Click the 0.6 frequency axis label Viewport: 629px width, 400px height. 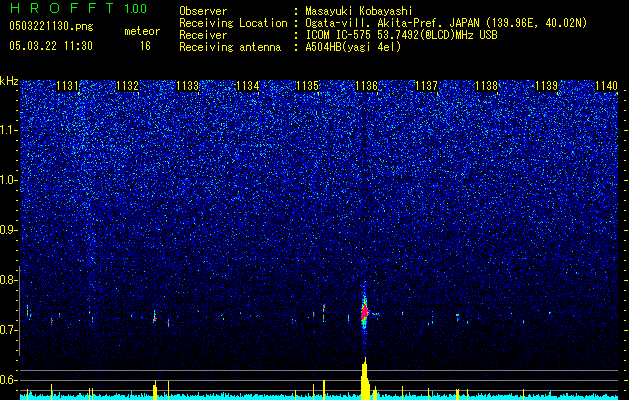tap(8, 380)
